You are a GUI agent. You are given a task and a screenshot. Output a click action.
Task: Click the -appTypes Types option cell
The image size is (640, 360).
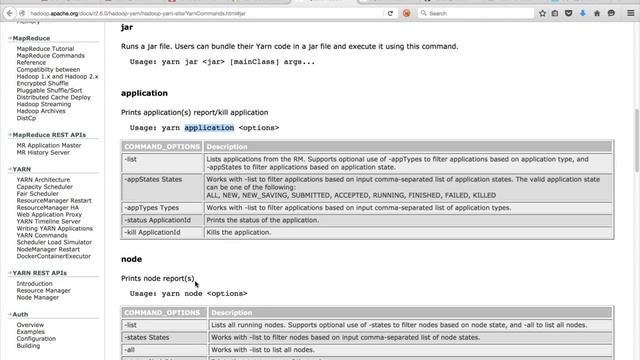click(162, 208)
